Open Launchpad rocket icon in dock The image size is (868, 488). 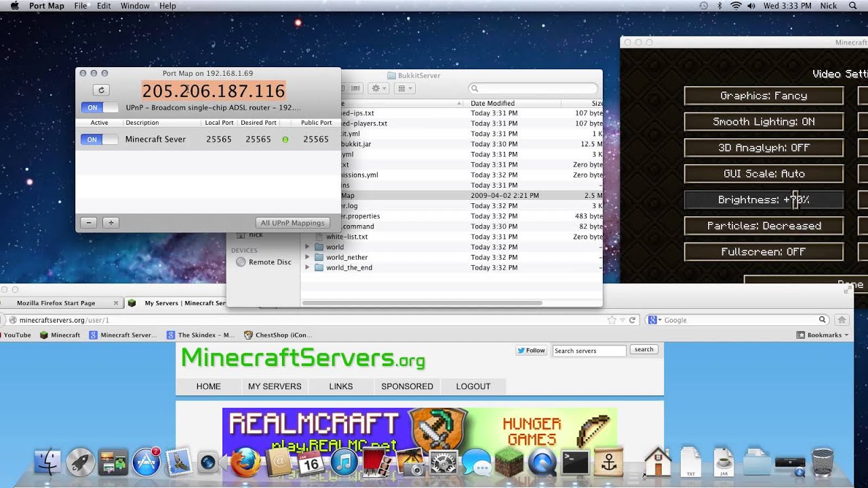click(81, 463)
